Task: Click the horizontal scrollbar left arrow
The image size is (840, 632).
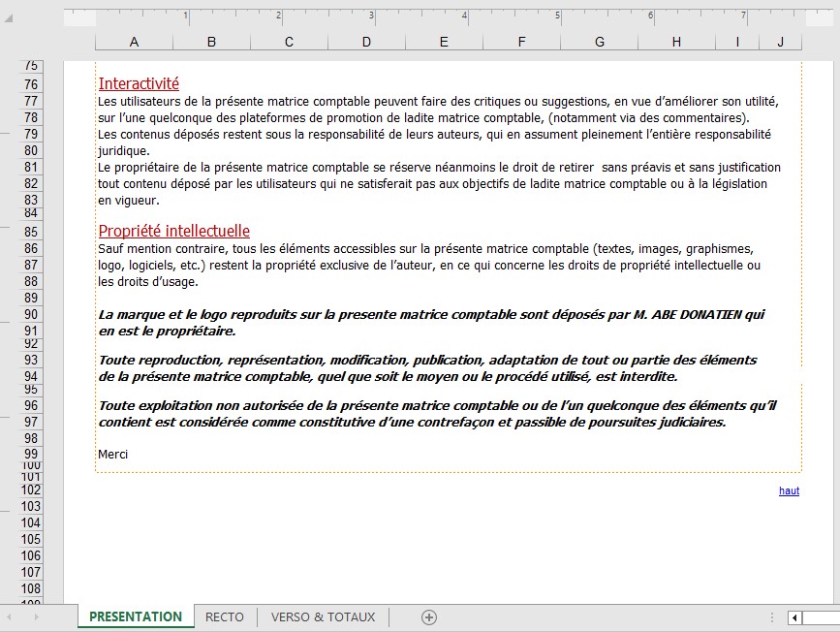Action: [x=794, y=618]
